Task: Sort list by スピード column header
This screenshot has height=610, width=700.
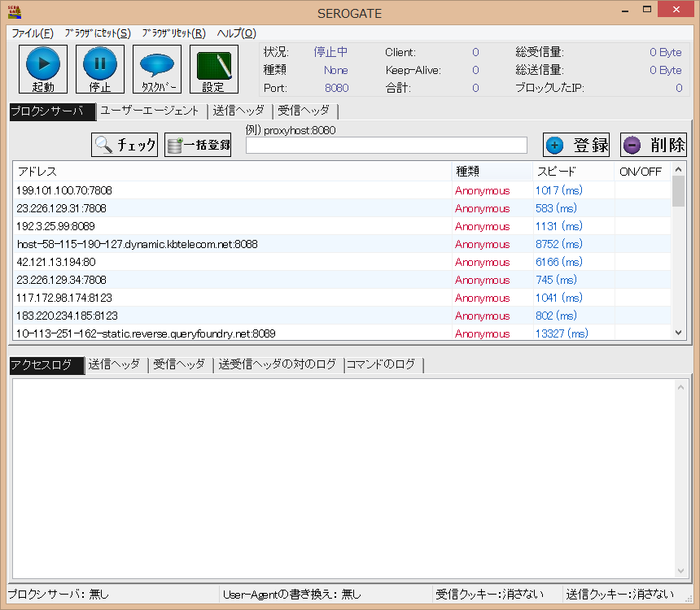Action: click(573, 172)
